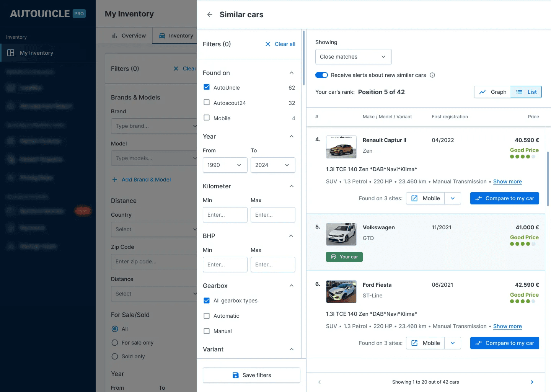Select the All radio under For Sale/Sold
The height and width of the screenshot is (392, 551).
coord(115,329)
